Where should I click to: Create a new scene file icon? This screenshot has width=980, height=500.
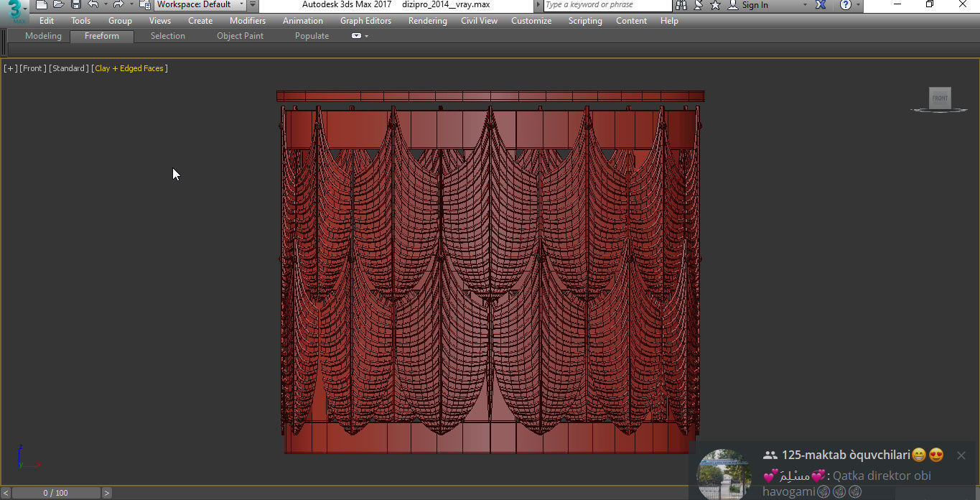[42, 4]
